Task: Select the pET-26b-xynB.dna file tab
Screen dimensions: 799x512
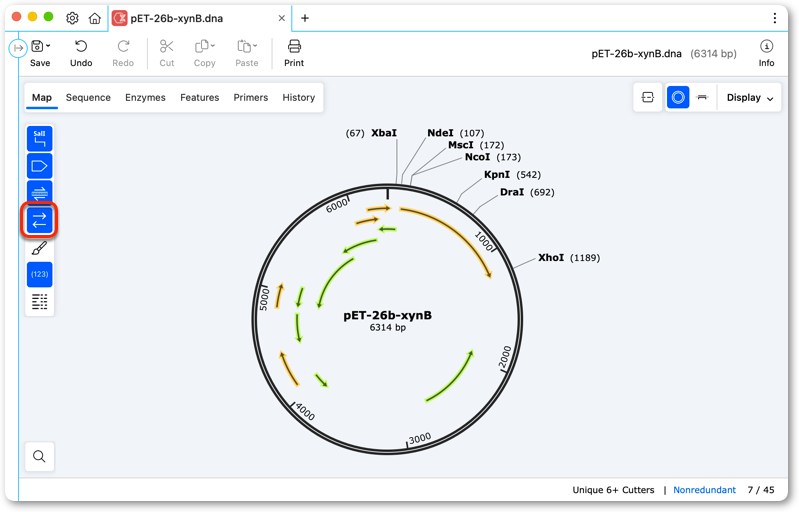Action: (x=200, y=18)
